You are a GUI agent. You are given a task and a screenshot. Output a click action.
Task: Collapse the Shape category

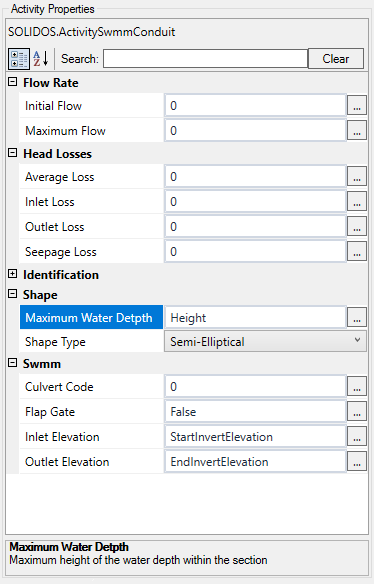pyautogui.click(x=13, y=294)
